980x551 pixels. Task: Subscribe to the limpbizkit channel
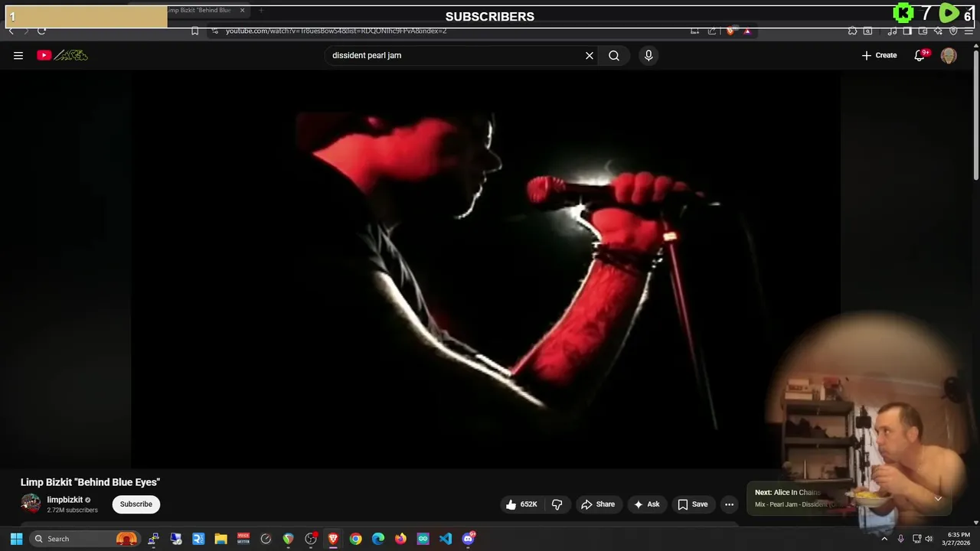(136, 504)
